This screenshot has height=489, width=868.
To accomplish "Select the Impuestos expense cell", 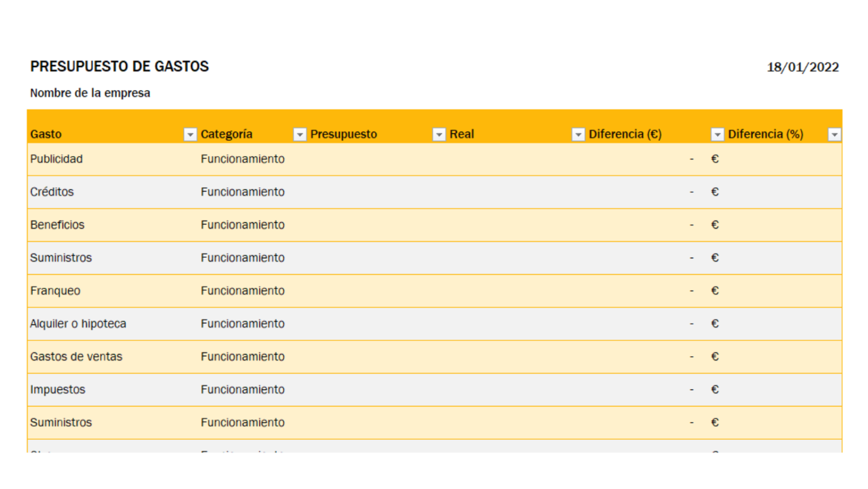I will tap(58, 390).
